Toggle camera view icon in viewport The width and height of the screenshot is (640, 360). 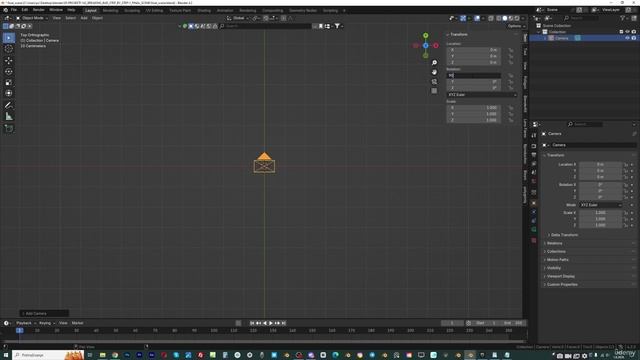[434, 82]
